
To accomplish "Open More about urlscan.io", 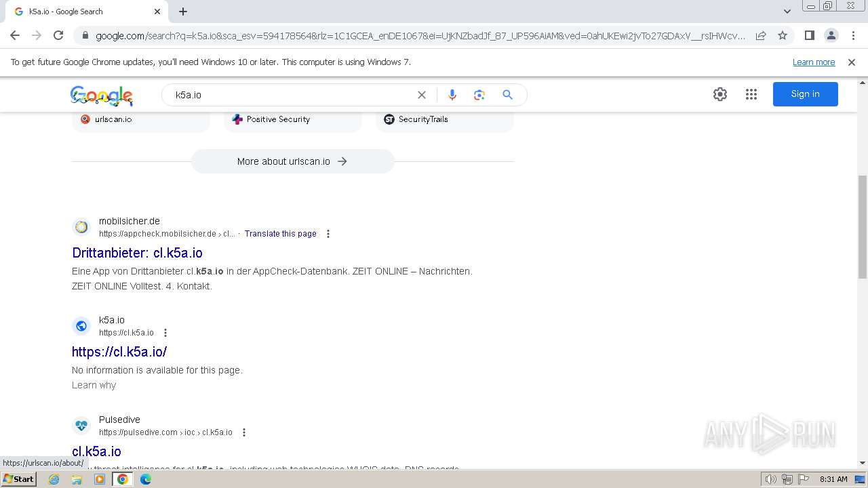I will pos(292,161).
